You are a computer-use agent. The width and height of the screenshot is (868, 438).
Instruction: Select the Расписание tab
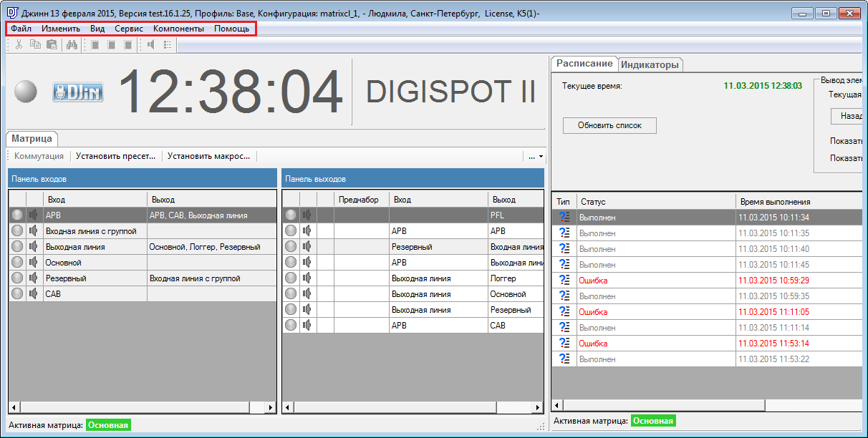tap(585, 63)
